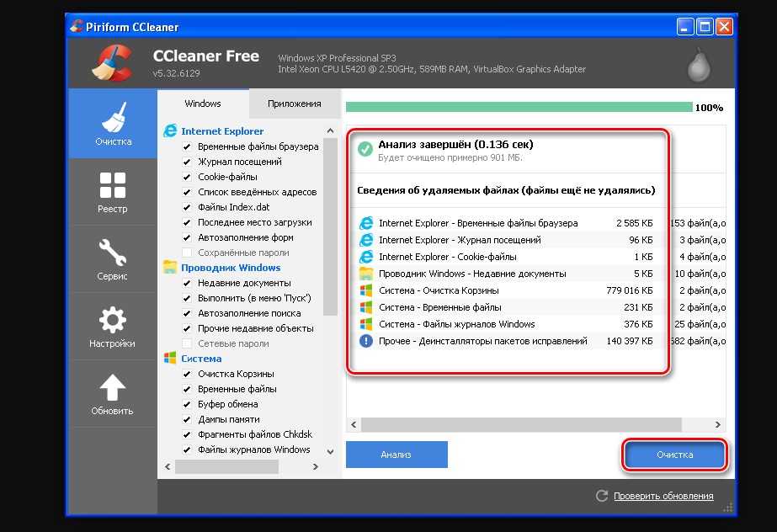Click the Обновить upgrade arrow icon
Viewport: 777px width, 532px height.
112,388
